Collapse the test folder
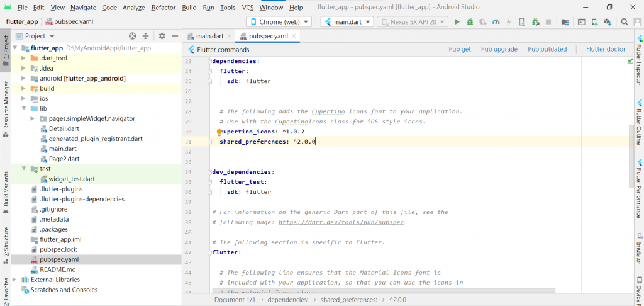644x306 pixels. (x=23, y=169)
